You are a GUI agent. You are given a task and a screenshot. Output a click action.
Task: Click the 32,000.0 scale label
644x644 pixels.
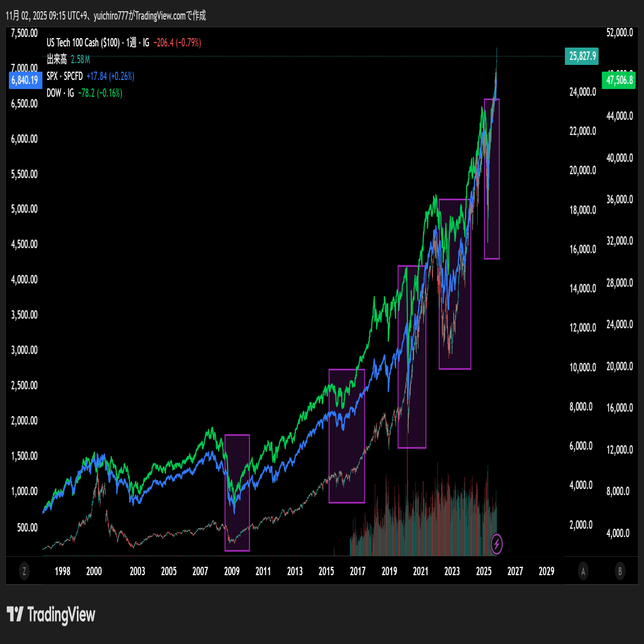(619, 241)
